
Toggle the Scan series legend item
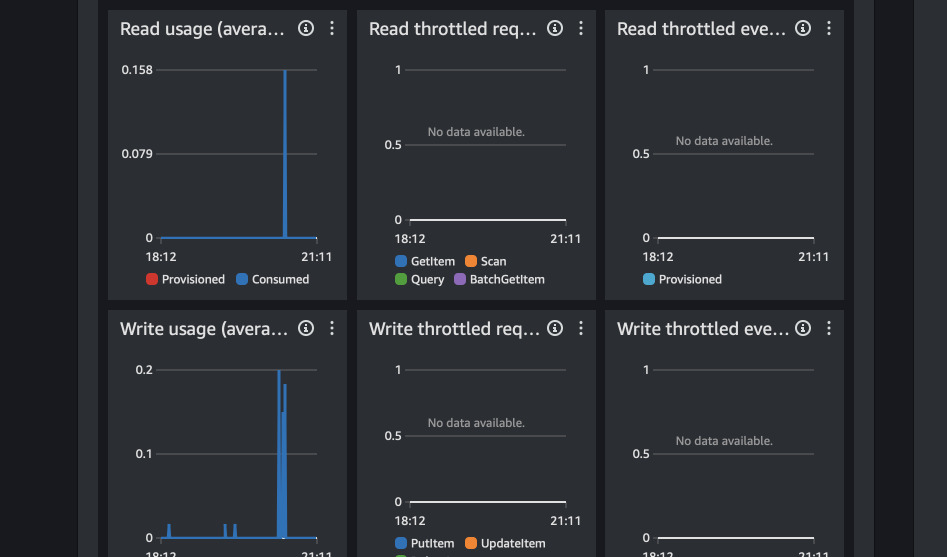486,261
